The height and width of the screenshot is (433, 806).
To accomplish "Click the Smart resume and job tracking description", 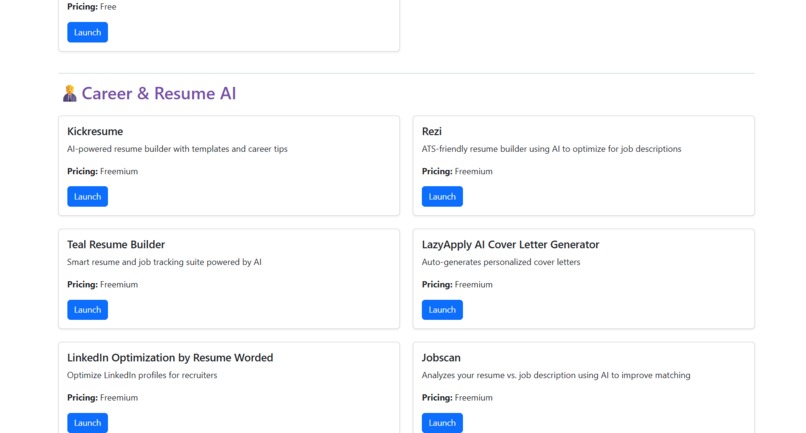I will (164, 262).
